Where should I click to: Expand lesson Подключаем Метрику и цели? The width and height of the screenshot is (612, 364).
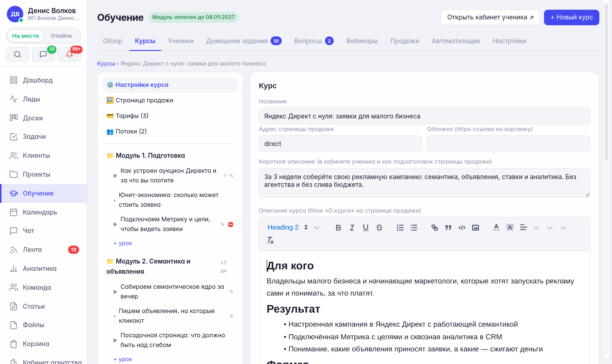pos(115,224)
